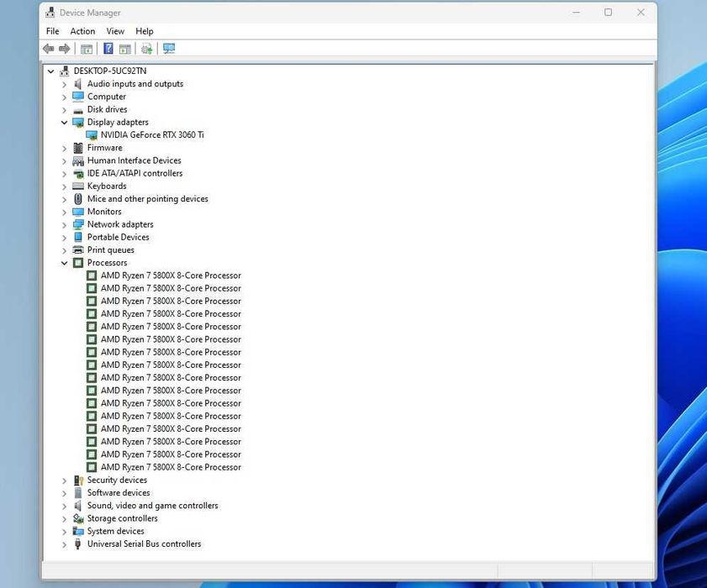This screenshot has width=707, height=588.
Task: Collapse the Processors chevron
Action: coord(64,263)
